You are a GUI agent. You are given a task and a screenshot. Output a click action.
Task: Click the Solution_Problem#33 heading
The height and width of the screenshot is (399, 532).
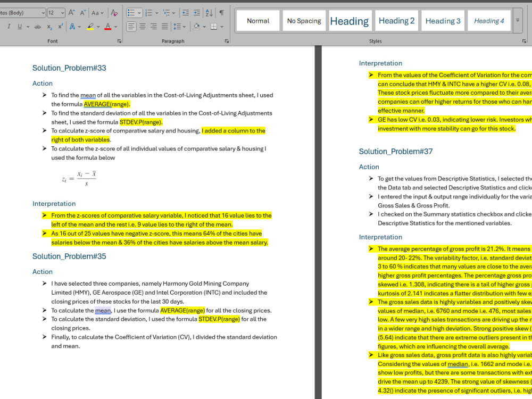point(69,68)
